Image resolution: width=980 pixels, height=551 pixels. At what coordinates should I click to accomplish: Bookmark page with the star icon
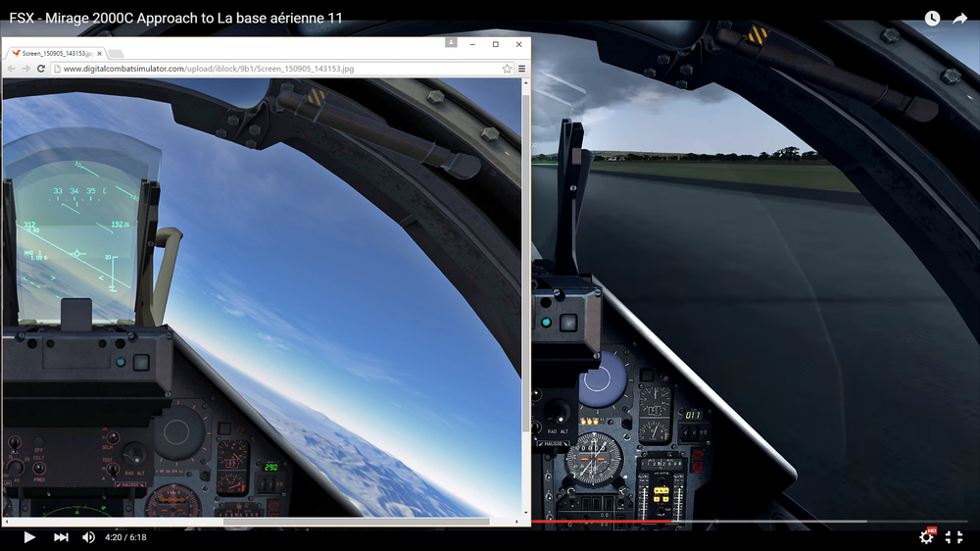507,69
